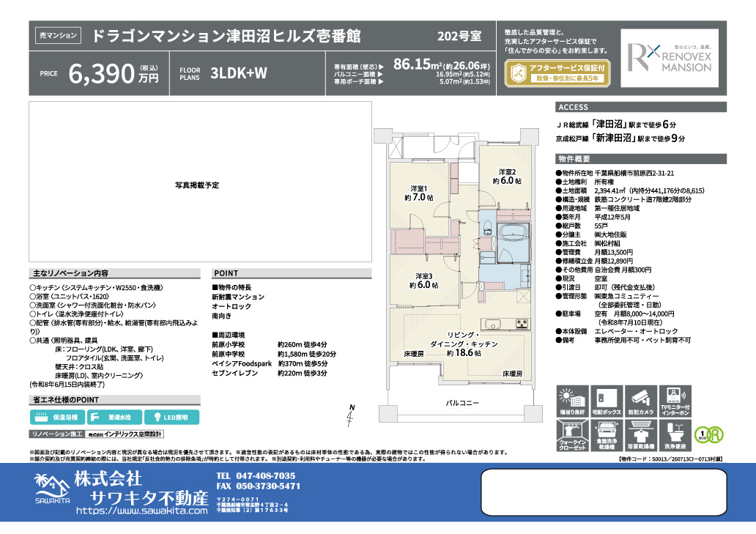Click the 洋室1 約7.0帖 room label
This screenshot has width=756, height=534.
click(x=418, y=193)
